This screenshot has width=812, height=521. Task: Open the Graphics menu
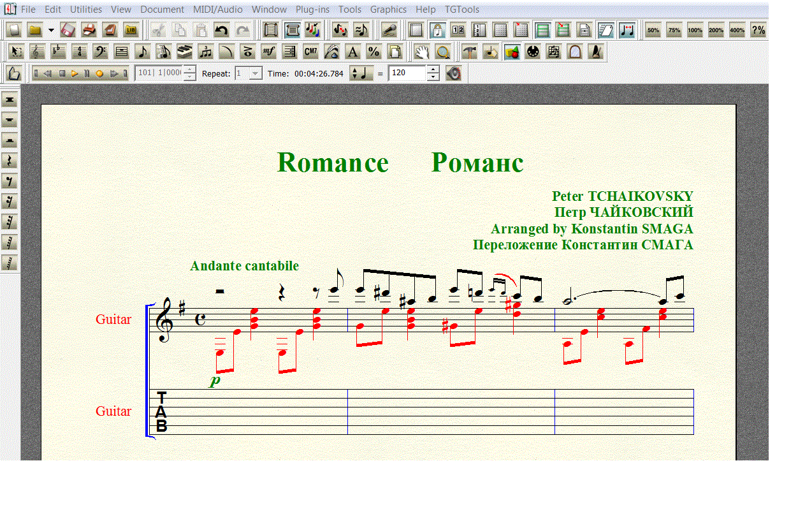tap(388, 10)
